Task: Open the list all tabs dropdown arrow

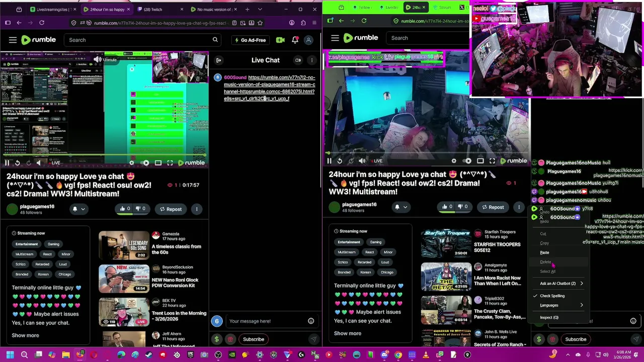Action: click(x=260, y=9)
